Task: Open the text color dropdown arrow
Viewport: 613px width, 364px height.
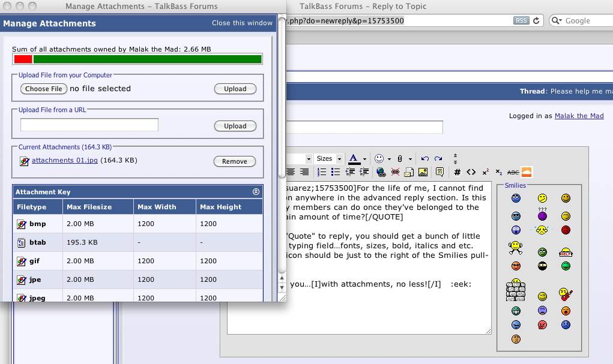Action: [x=365, y=159]
